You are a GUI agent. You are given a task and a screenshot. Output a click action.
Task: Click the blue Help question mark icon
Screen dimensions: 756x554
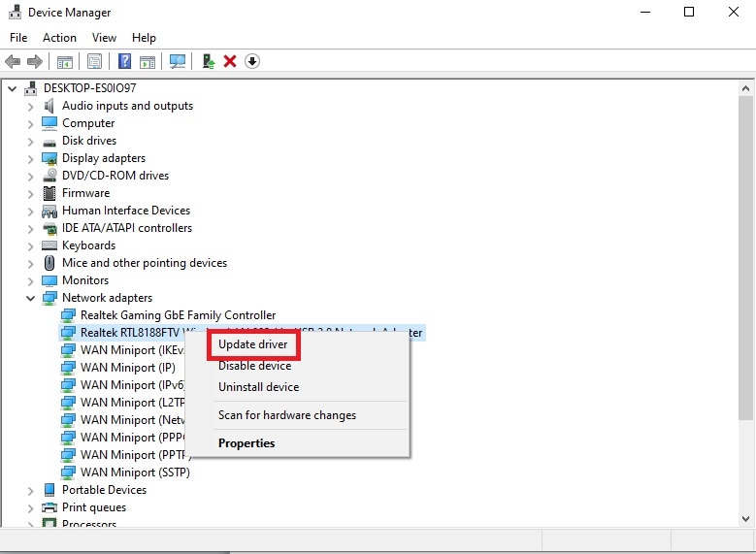125,61
